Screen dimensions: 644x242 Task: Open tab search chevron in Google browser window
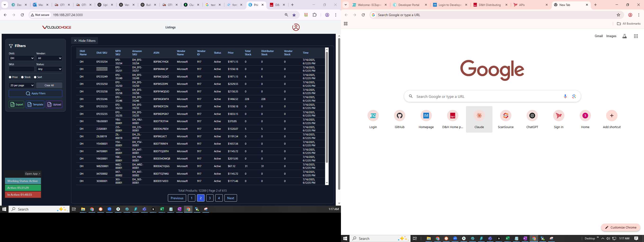pos(345,5)
